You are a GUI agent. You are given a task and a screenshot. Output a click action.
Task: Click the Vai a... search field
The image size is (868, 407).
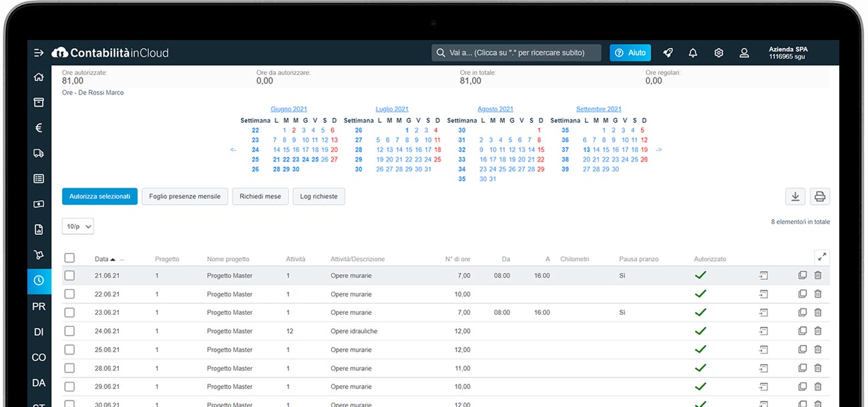(516, 53)
